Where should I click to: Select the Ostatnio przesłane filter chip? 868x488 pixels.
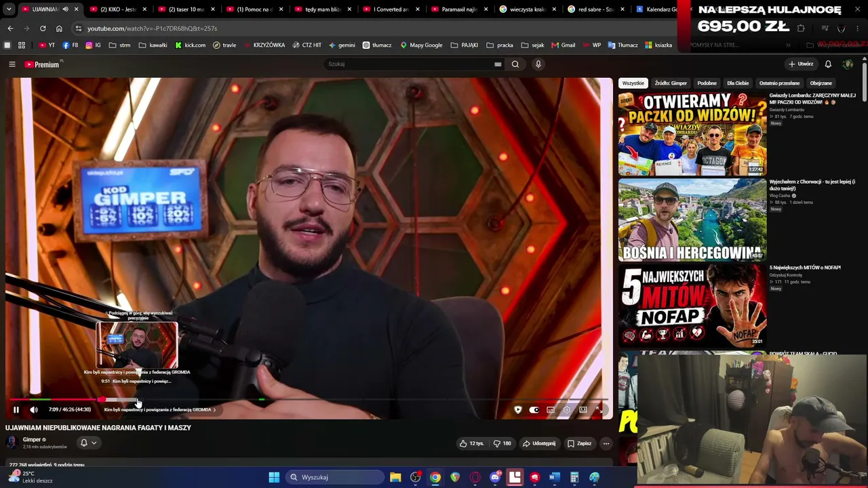(779, 83)
